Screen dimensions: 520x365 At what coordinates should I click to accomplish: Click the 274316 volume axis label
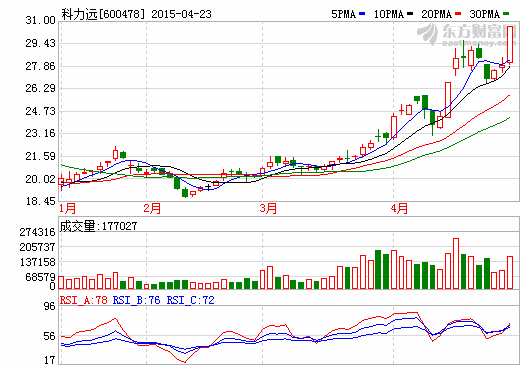[38, 232]
